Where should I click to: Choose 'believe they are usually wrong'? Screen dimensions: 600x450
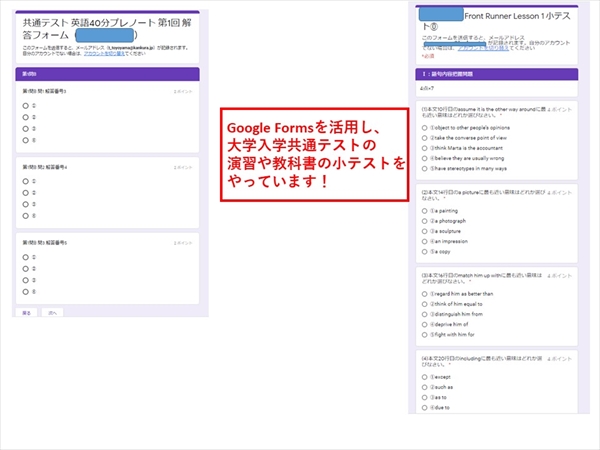coord(424,158)
